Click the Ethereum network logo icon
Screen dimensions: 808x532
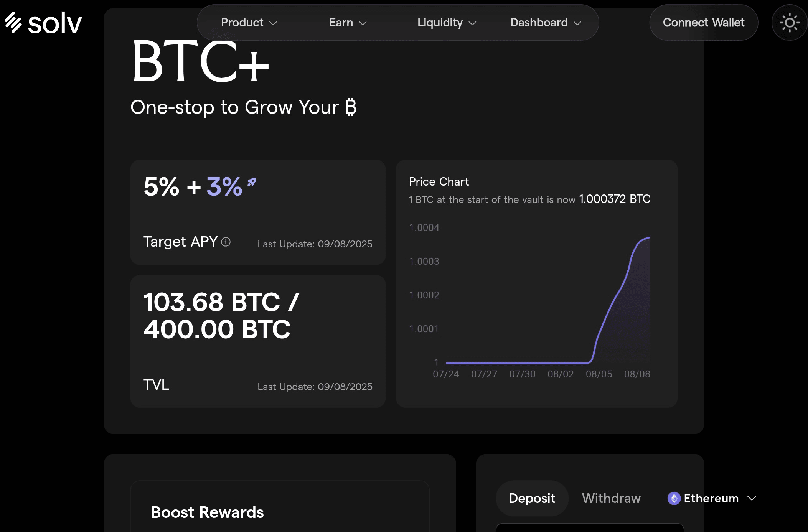[x=674, y=498]
